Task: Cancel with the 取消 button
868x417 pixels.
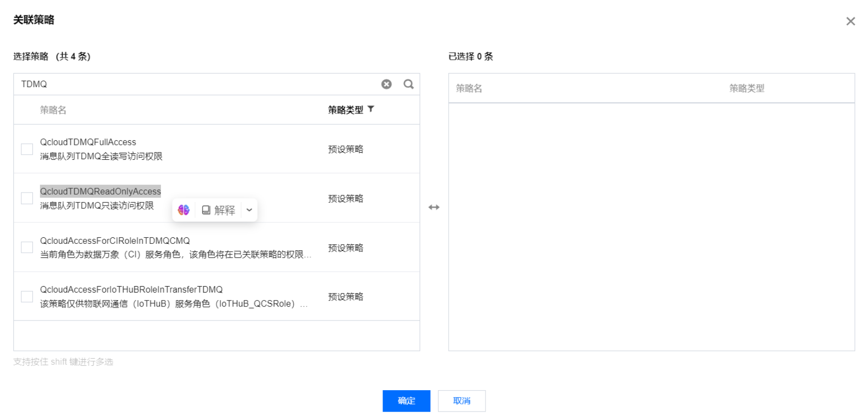Action: [x=462, y=401]
